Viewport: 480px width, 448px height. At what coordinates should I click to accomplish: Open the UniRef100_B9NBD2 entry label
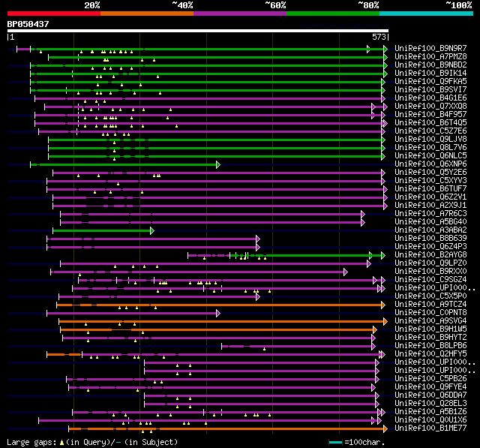click(430, 65)
